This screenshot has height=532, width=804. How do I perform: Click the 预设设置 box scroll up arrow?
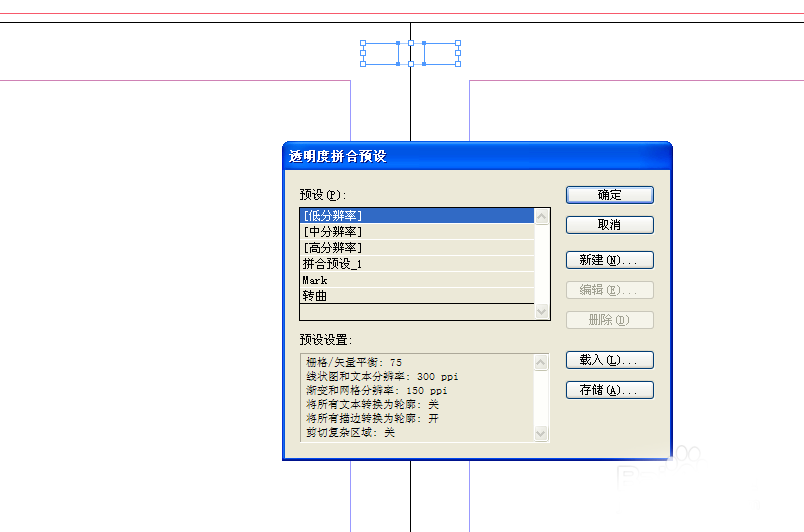click(x=541, y=363)
